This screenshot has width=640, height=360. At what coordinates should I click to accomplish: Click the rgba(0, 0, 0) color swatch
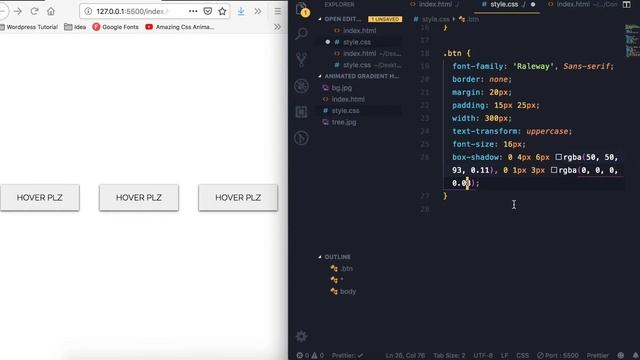(x=554, y=170)
